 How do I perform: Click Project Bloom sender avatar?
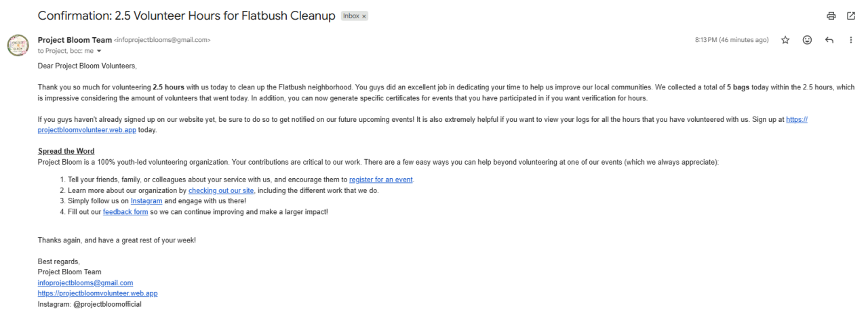coord(18,45)
